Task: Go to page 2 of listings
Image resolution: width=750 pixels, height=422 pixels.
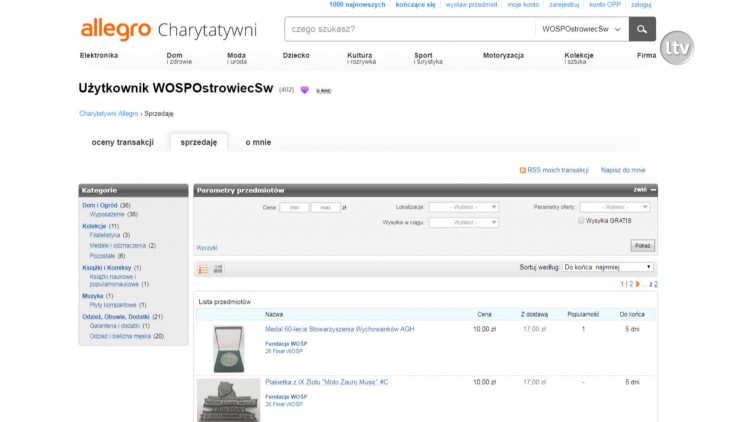Action: pos(631,284)
